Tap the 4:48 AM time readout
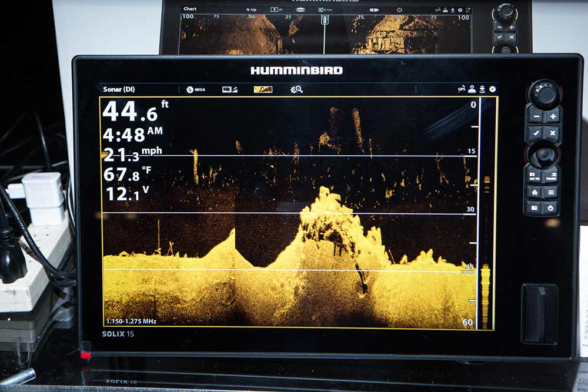 click(x=132, y=135)
